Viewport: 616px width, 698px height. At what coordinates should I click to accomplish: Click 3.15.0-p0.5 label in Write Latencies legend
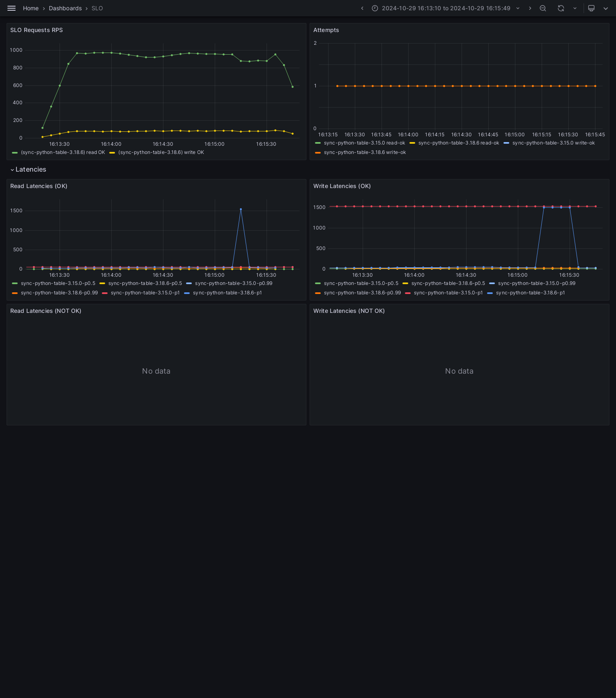(x=361, y=283)
